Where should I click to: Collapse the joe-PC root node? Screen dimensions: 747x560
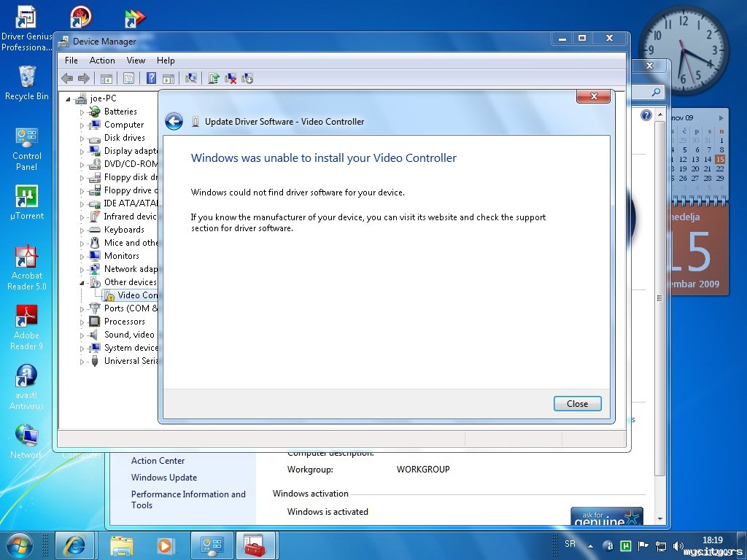point(68,98)
